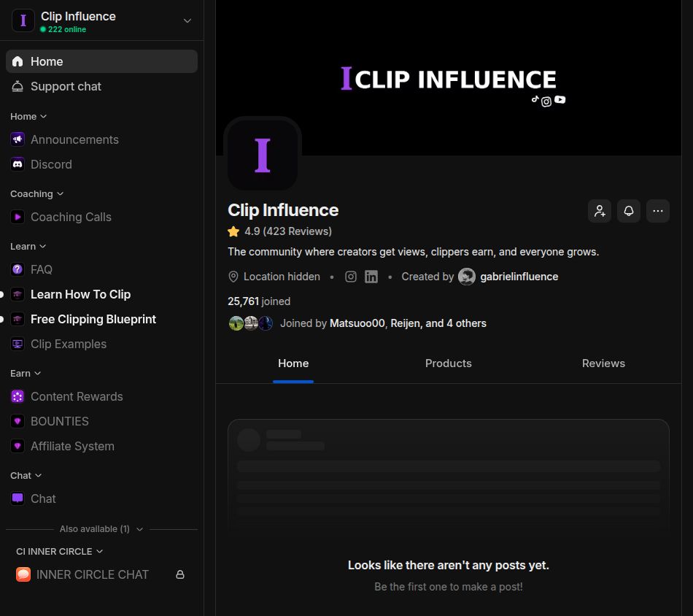Switch to the Products tab
The width and height of the screenshot is (693, 616).
[448, 363]
